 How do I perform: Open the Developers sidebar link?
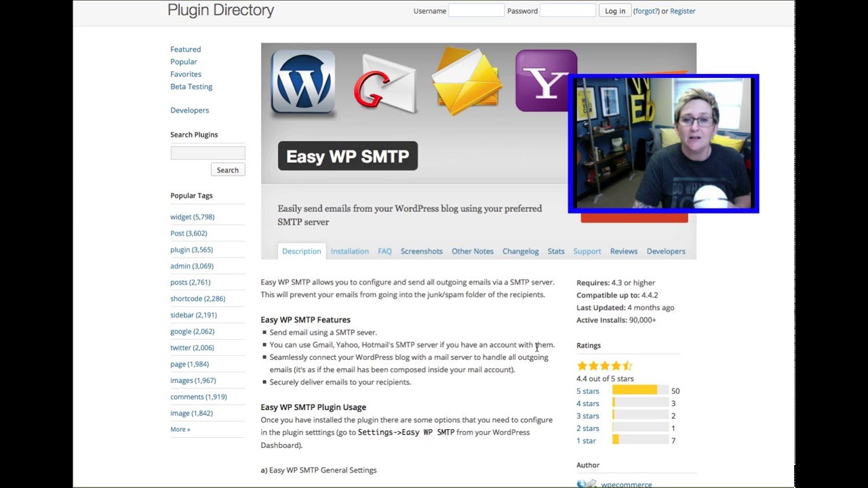tap(190, 110)
